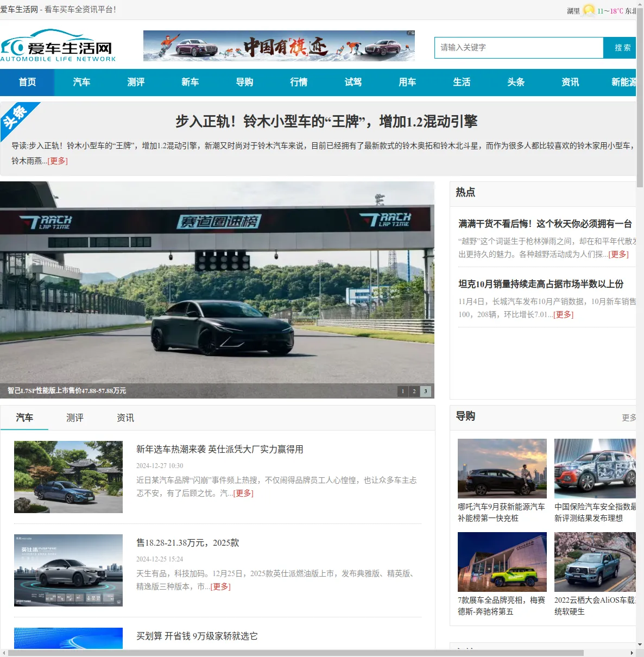Focus the 请输入关键字 search field
644x657 pixels.
tap(519, 48)
